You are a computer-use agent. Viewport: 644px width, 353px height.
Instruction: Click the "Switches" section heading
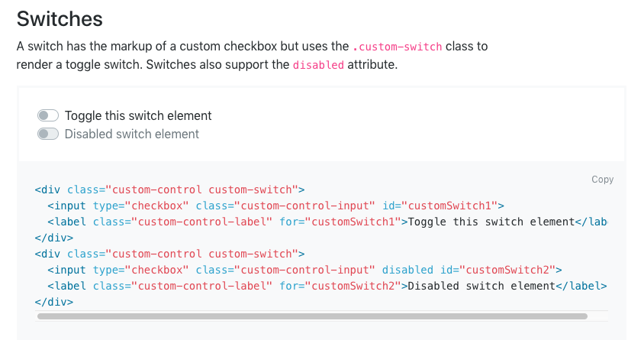coord(60,18)
